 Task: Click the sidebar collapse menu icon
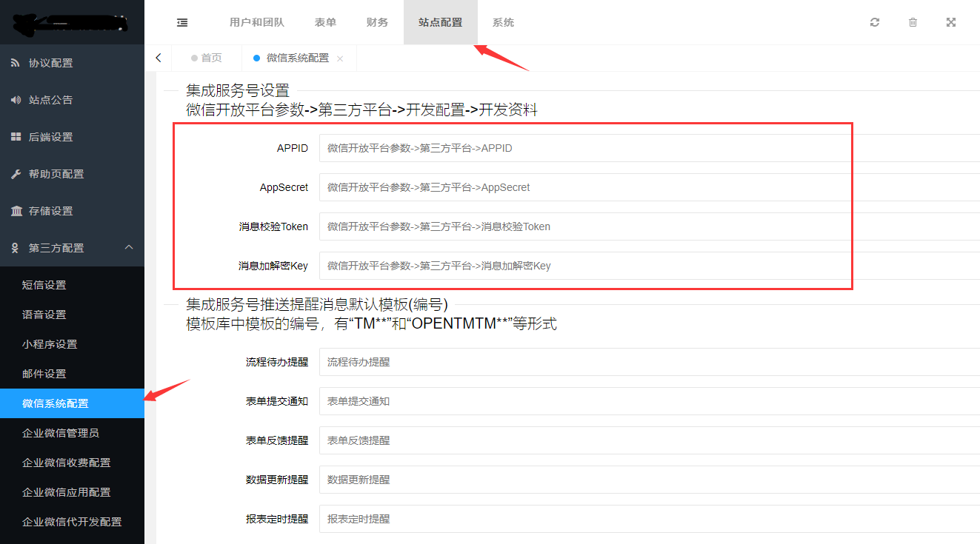click(x=182, y=23)
